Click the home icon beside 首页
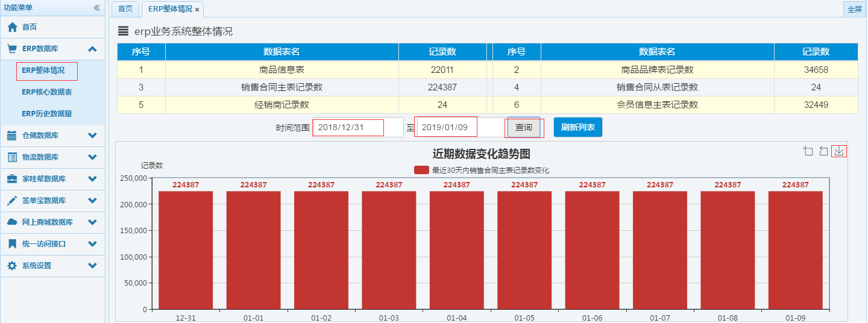 (12, 27)
